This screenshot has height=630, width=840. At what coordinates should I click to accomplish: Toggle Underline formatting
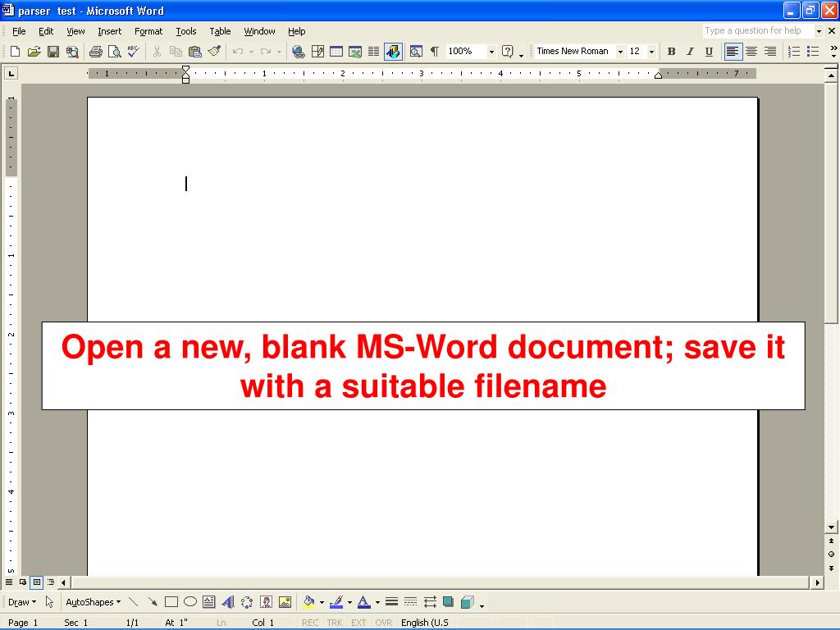[709, 52]
